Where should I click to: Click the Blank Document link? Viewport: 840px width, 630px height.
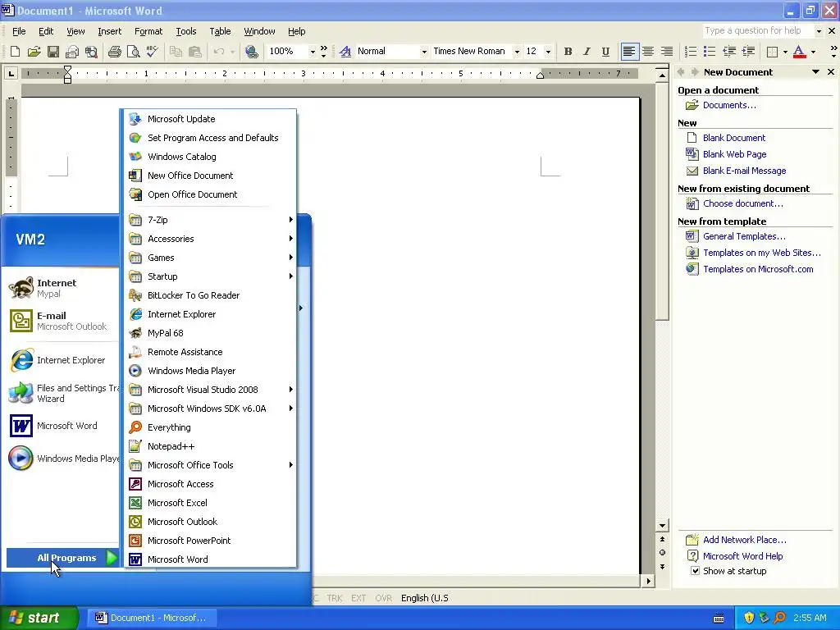point(734,138)
